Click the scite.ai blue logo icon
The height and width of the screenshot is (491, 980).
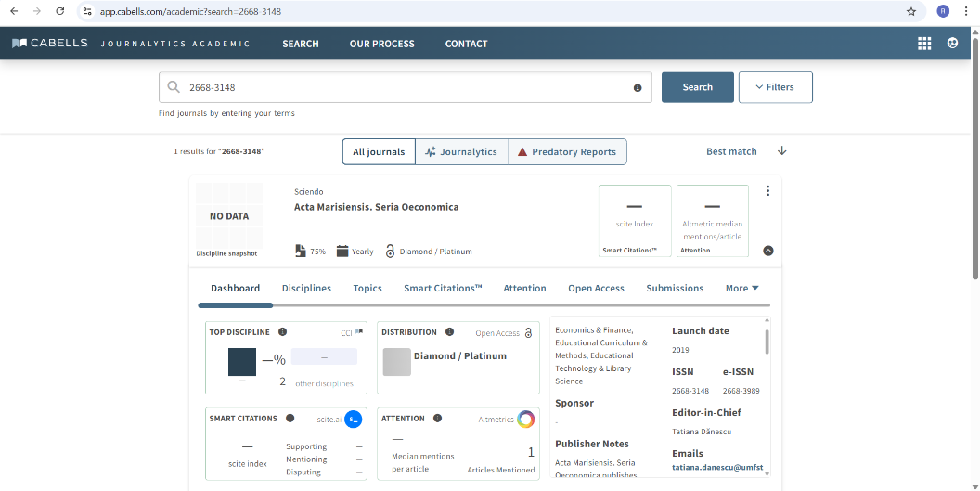[x=354, y=420]
